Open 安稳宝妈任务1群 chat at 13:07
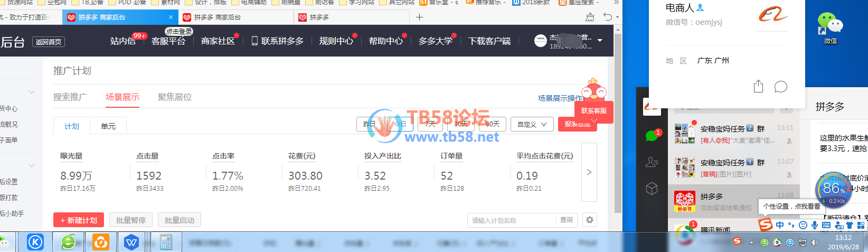The height and width of the screenshot is (252, 868). coord(734,167)
